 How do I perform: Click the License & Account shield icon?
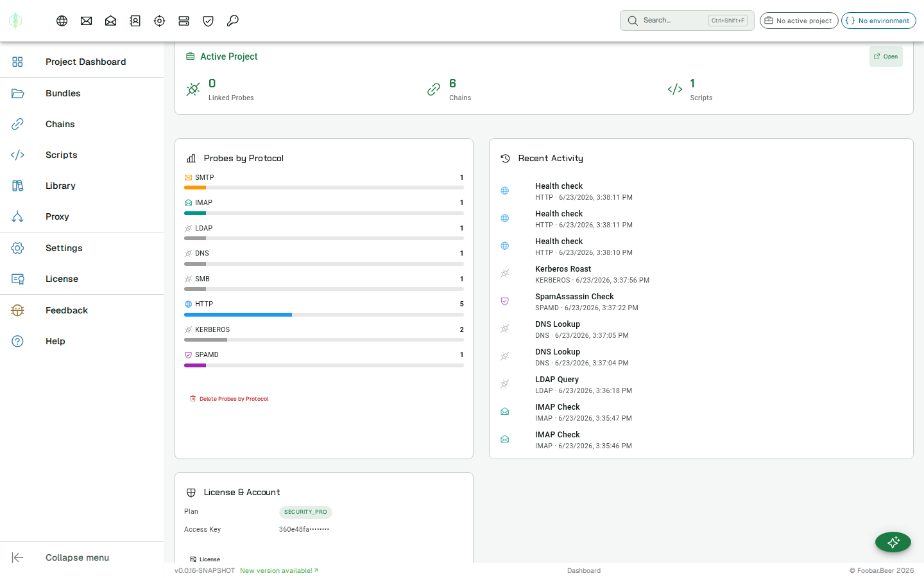[x=191, y=493]
